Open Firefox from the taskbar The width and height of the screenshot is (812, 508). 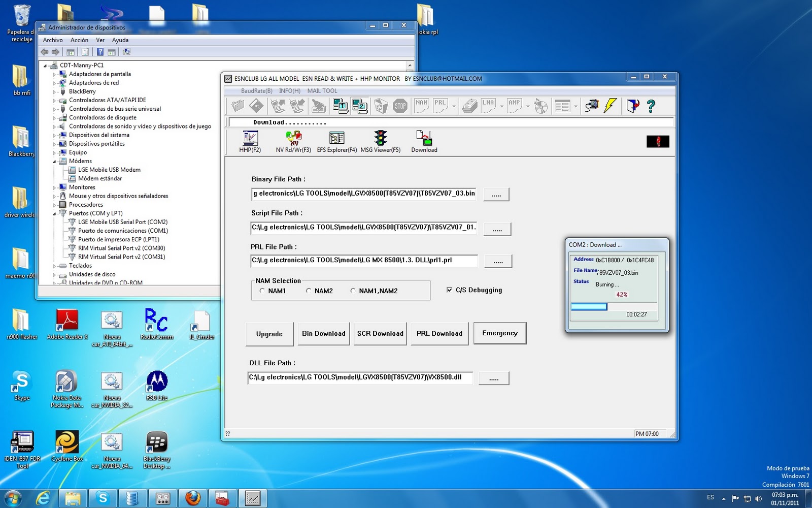point(193,498)
